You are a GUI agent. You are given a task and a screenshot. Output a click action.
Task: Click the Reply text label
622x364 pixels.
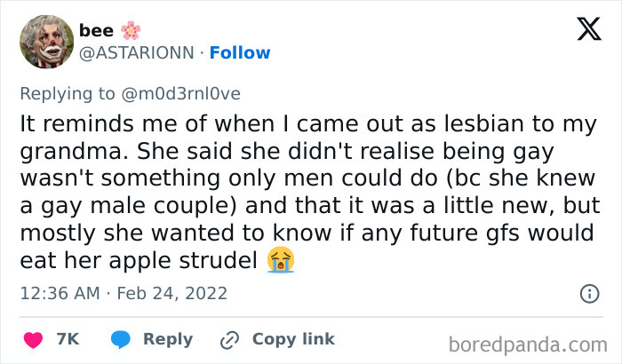(x=168, y=339)
